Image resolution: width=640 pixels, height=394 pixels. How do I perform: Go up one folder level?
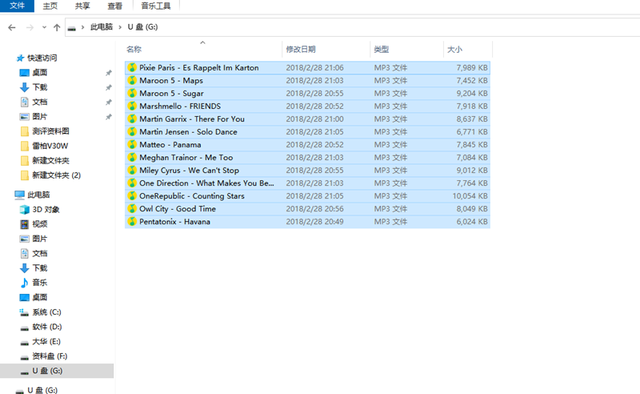57,27
